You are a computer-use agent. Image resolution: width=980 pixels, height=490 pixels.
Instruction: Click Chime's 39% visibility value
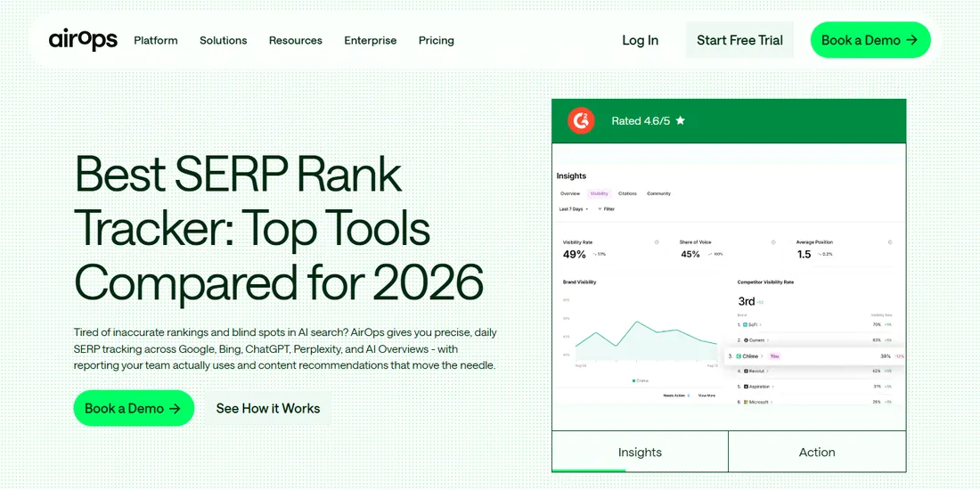[886, 356]
